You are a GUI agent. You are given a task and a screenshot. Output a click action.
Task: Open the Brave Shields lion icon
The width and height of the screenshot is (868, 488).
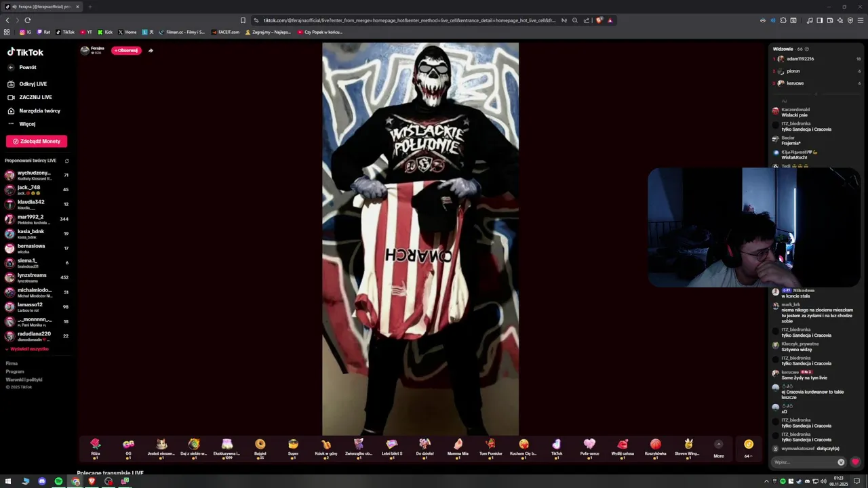pos(599,20)
